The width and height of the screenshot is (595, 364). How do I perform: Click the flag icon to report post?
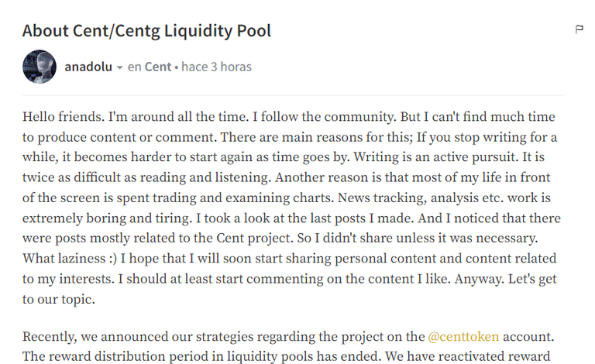pyautogui.click(x=579, y=29)
